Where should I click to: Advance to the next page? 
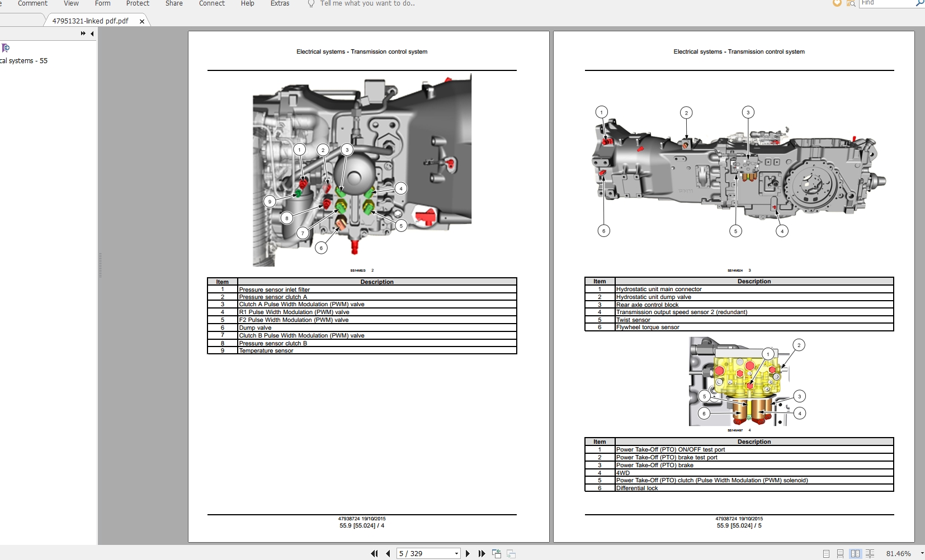pos(468,553)
